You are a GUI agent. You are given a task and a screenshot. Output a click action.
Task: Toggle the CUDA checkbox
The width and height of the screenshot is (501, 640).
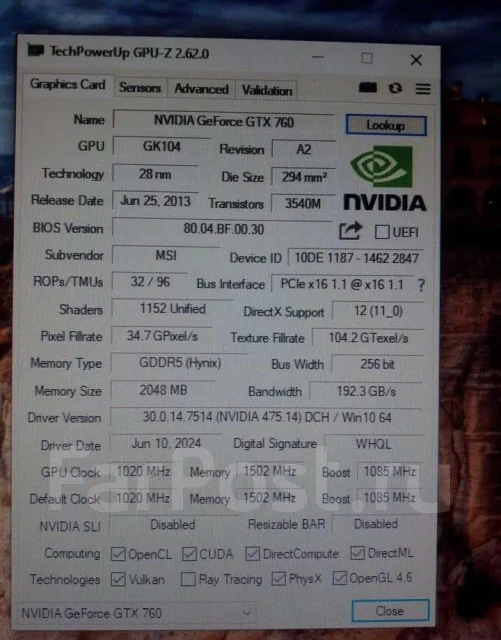pyautogui.click(x=189, y=554)
